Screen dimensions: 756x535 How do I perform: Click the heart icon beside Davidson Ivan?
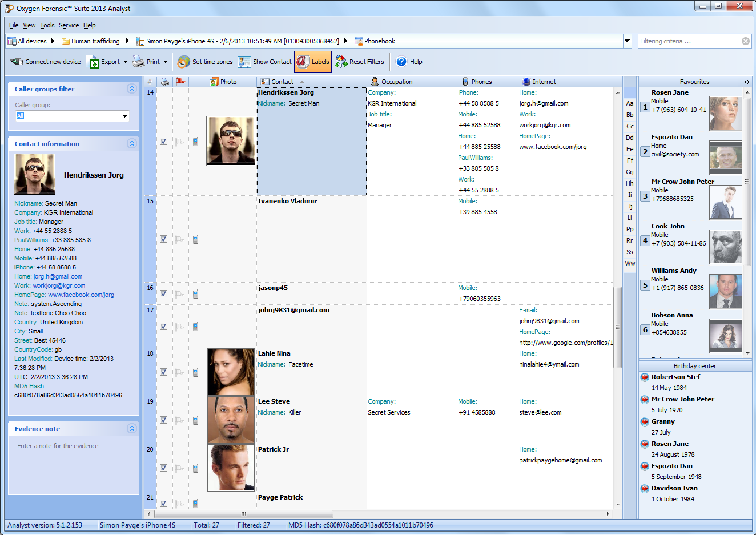(645, 489)
